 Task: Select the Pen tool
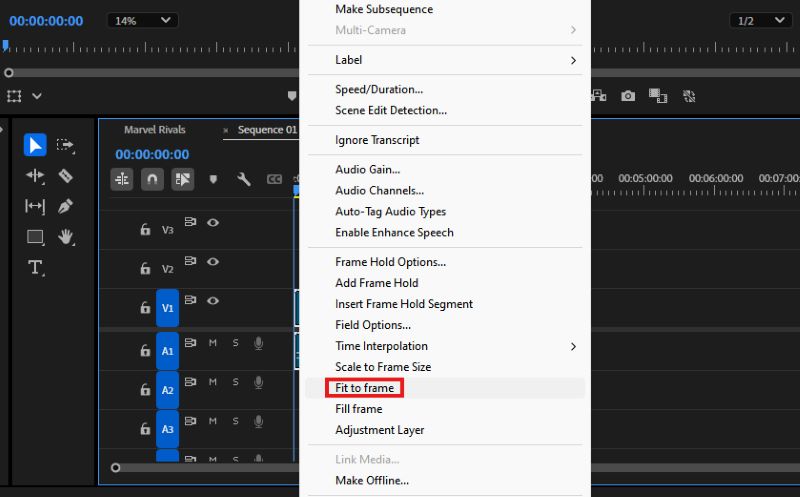tap(65, 206)
